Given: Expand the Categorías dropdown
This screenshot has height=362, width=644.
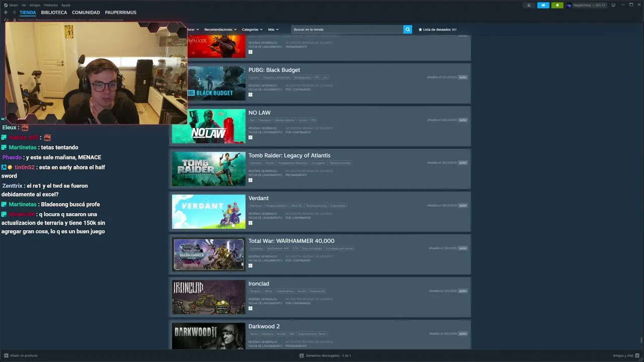Looking at the screenshot, I should click(x=252, y=30).
